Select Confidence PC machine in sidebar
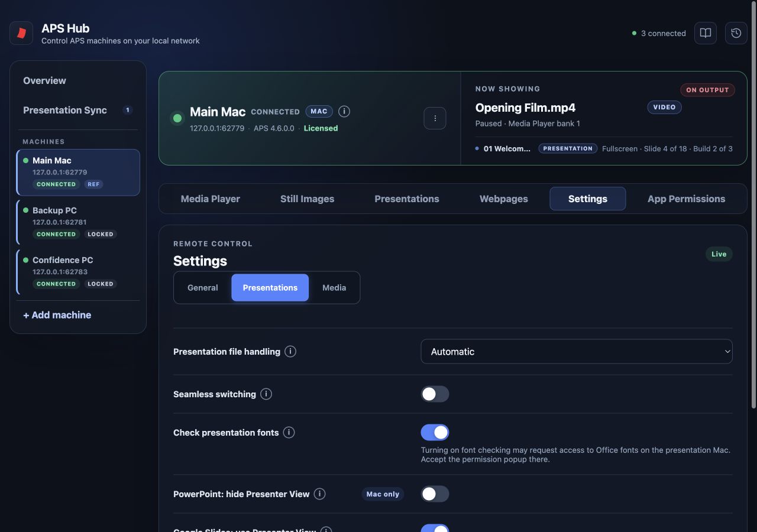 click(78, 271)
